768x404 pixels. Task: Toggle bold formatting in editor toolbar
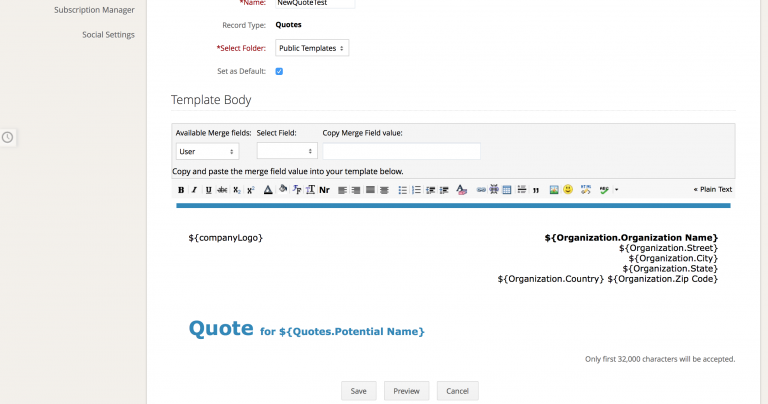point(181,190)
